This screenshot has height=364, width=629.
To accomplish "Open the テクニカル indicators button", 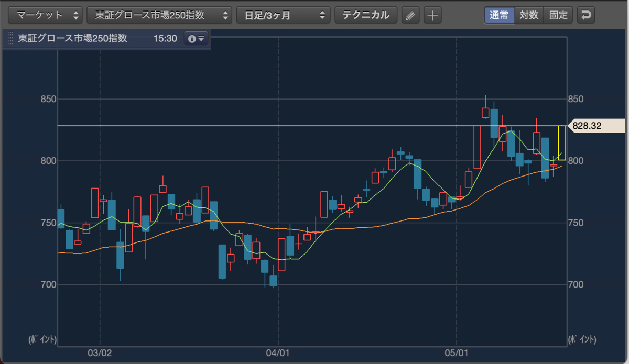I will pyautogui.click(x=366, y=15).
